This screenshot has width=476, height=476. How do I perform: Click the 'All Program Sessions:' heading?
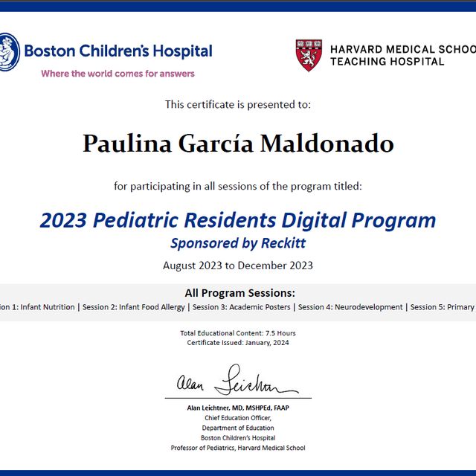239,293
